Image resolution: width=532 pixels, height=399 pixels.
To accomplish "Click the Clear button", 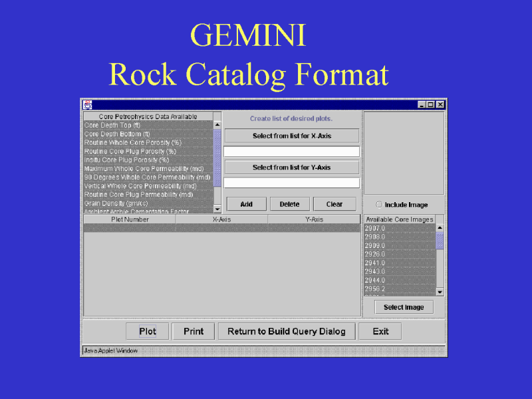I will tap(334, 204).
